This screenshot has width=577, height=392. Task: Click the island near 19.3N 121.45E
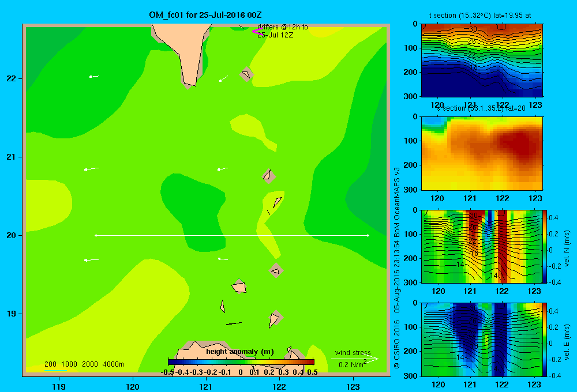point(239,286)
